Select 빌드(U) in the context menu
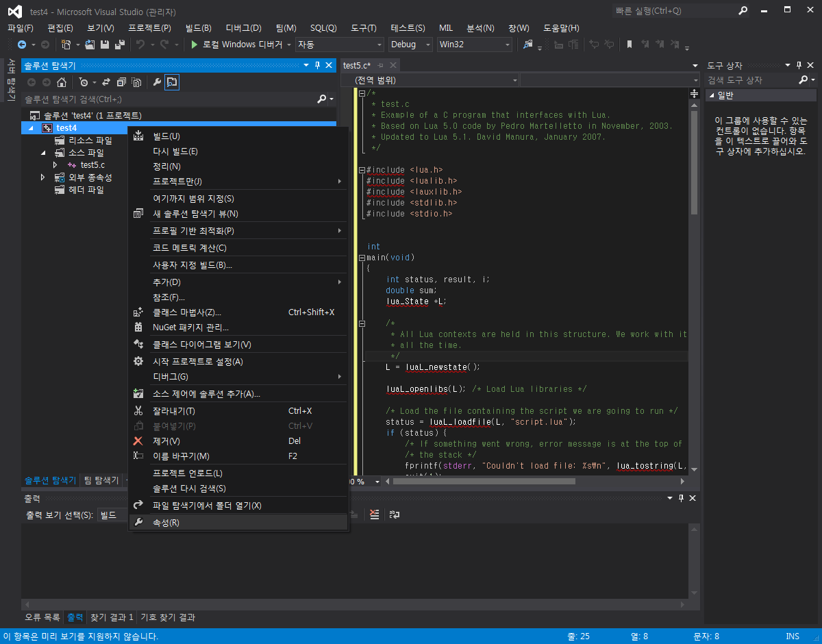This screenshot has width=822, height=644. pyautogui.click(x=238, y=136)
